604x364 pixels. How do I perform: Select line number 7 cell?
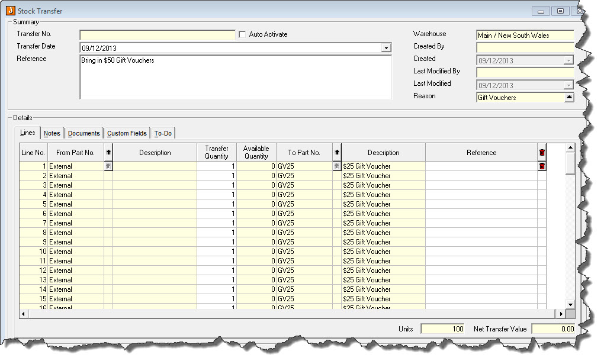[x=34, y=223]
